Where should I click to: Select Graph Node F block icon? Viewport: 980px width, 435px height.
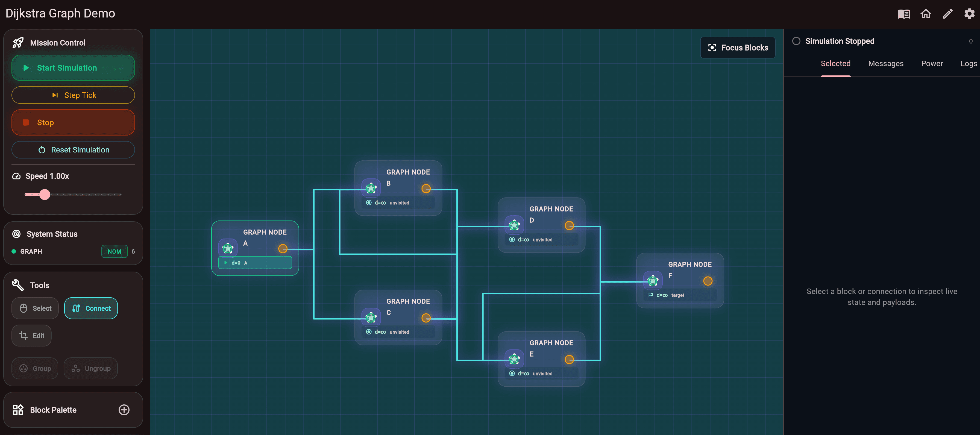[653, 281]
